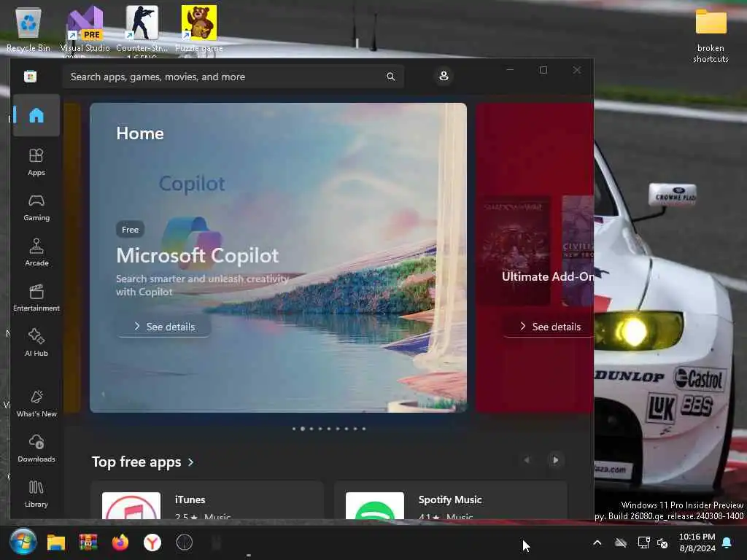The width and height of the screenshot is (747, 560).
Task: Open AI Hub in the sidebar
Action: [36, 343]
